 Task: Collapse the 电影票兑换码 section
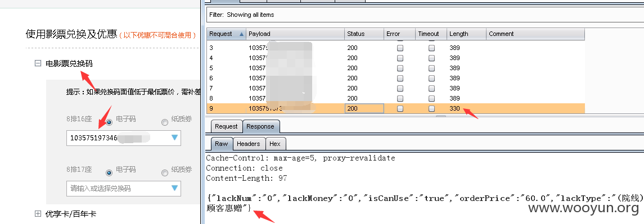point(38,63)
